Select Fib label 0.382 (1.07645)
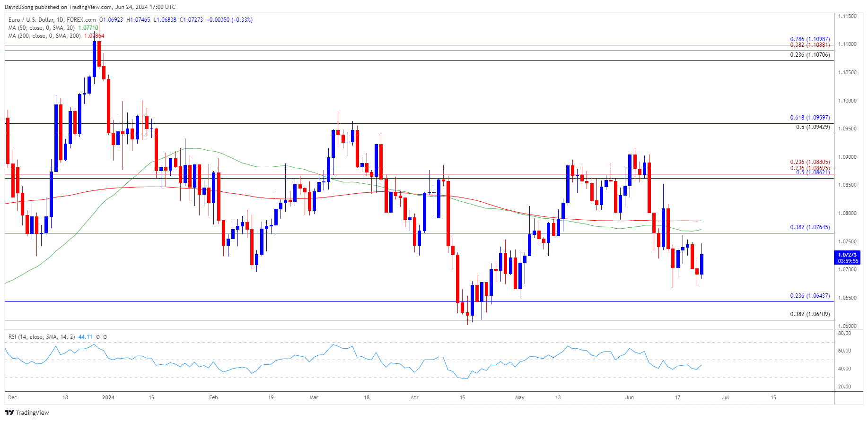 tap(810, 227)
